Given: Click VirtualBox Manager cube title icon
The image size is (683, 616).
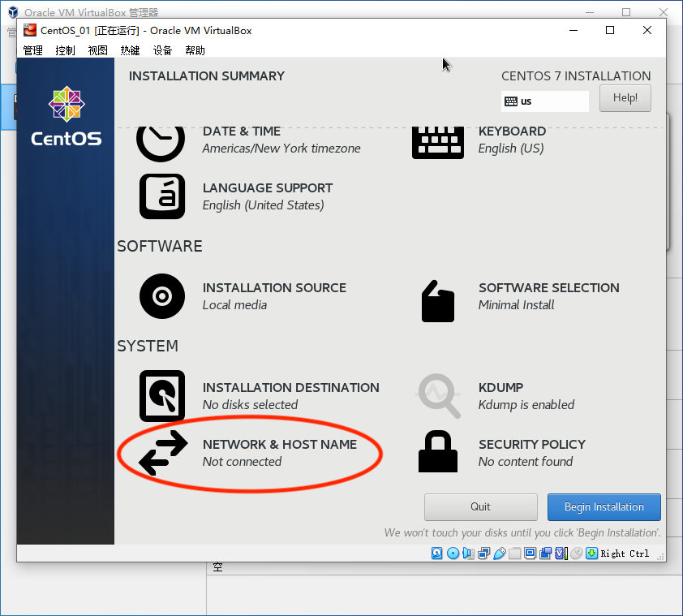Looking at the screenshot, I should tap(13, 12).
